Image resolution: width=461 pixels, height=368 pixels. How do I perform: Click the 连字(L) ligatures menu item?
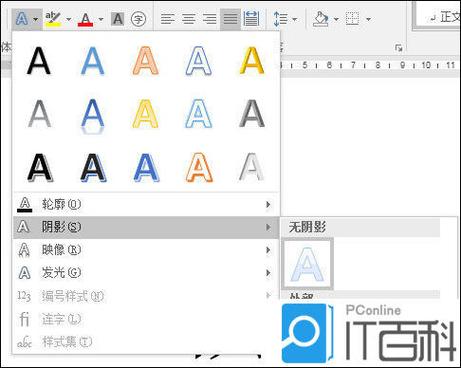(146, 319)
